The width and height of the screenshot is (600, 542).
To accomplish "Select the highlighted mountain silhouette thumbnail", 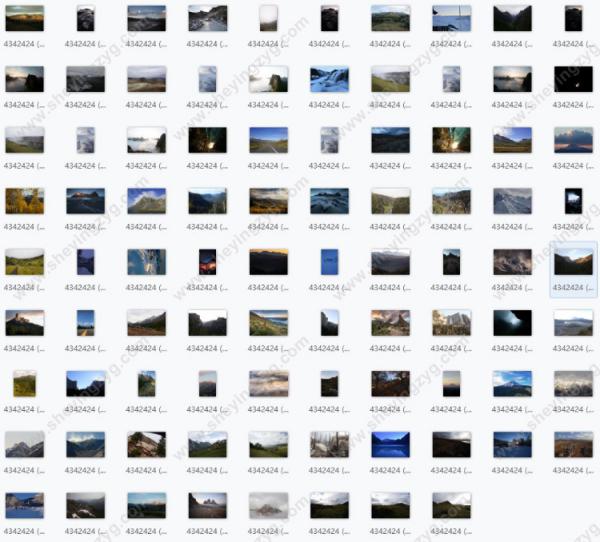I will click(573, 262).
